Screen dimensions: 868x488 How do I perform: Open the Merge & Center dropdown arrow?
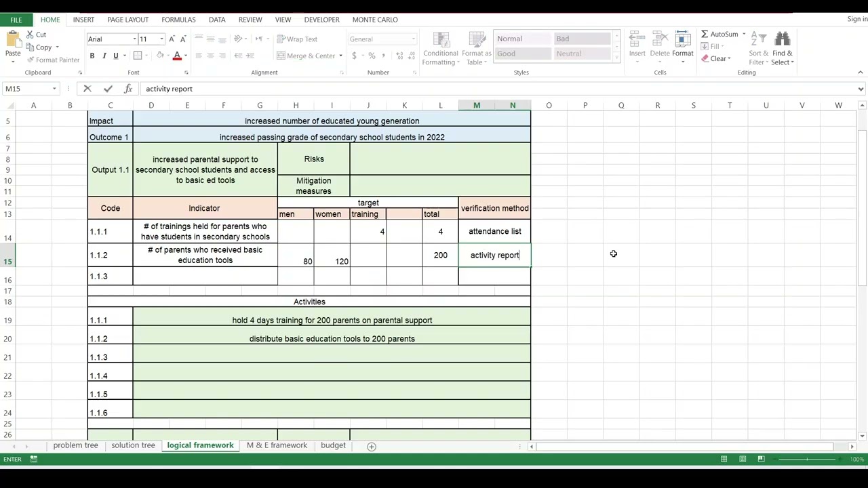pos(340,56)
